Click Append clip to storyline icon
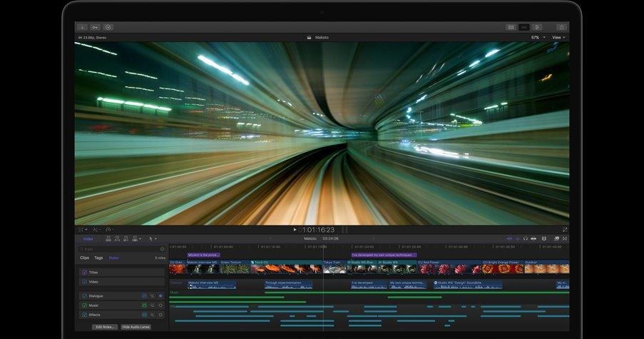The image size is (644, 339). click(x=126, y=238)
